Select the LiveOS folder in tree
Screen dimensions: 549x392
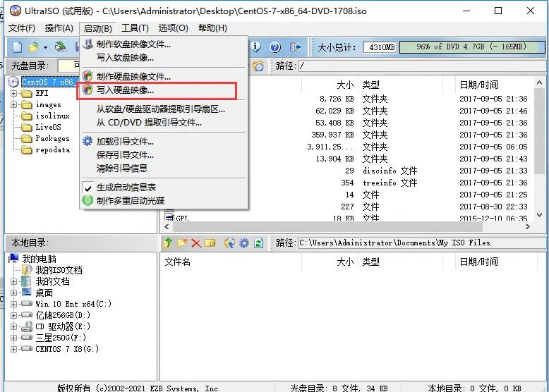click(x=48, y=127)
